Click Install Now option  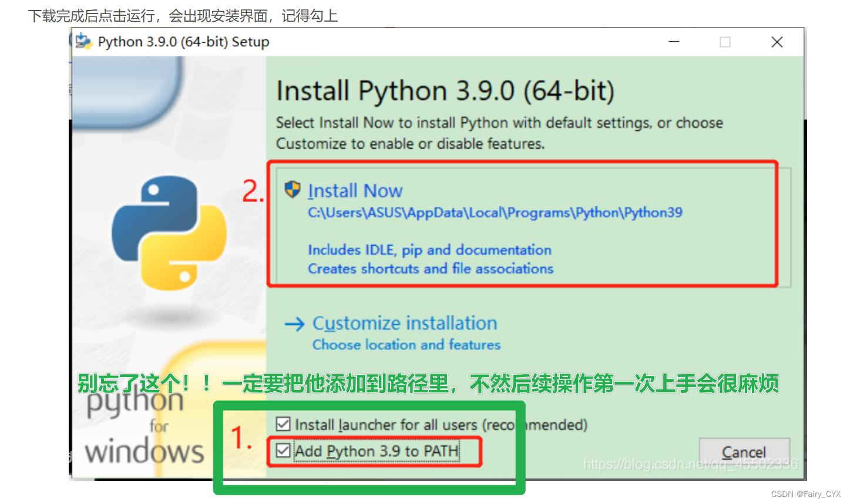[533, 227]
